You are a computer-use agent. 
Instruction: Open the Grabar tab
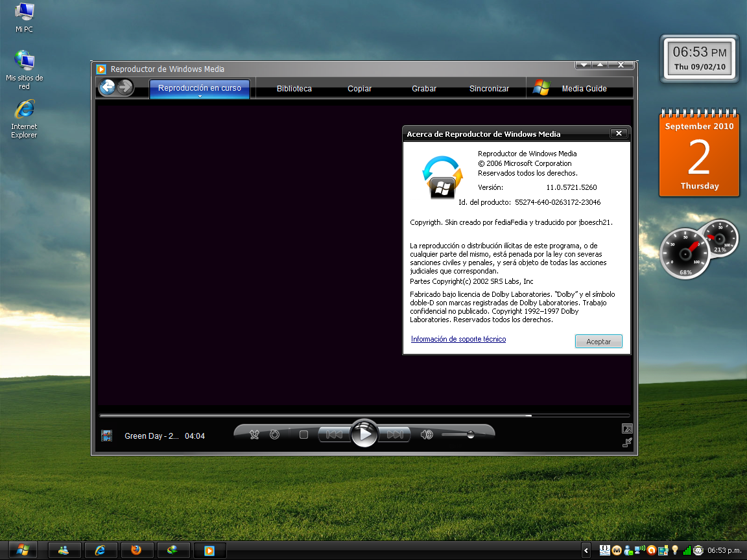point(424,89)
